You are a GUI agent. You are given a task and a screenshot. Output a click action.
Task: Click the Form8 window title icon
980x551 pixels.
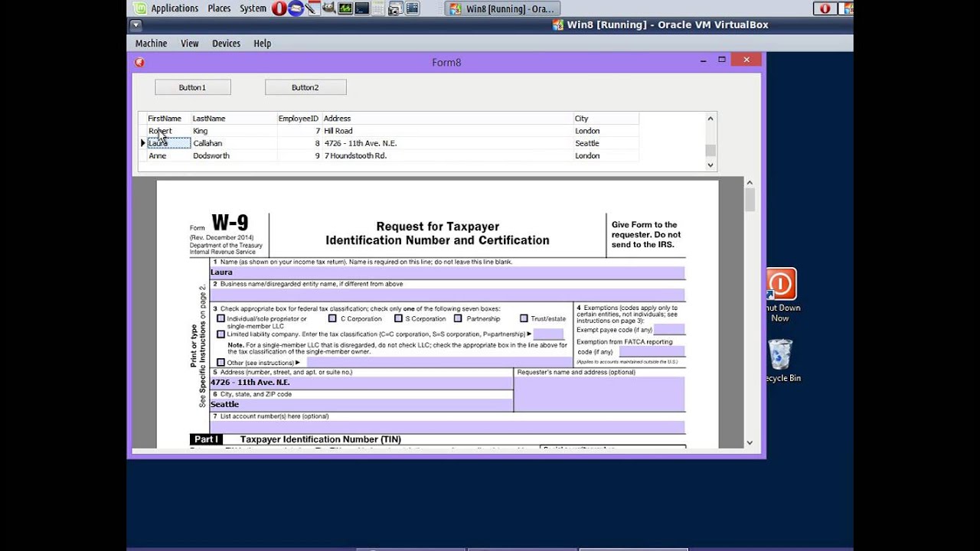[139, 63]
